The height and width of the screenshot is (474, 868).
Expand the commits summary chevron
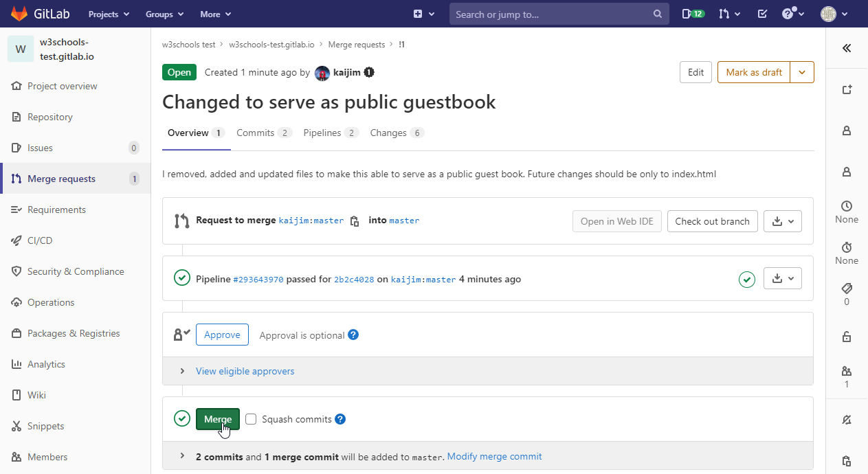(182, 456)
